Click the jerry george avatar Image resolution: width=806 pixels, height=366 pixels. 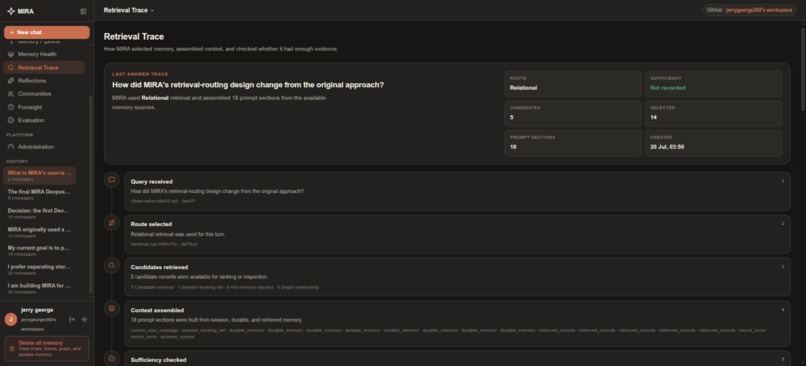click(x=11, y=319)
